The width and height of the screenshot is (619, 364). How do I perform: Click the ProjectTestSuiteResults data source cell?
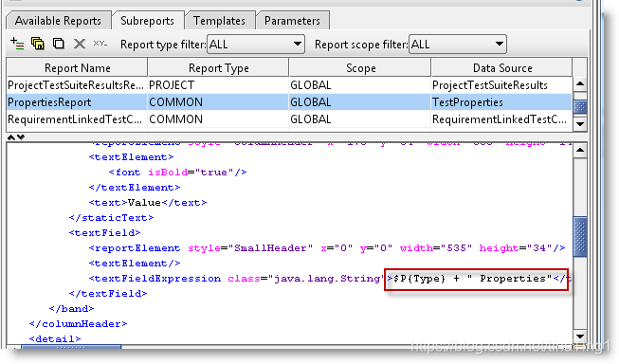coord(501,85)
